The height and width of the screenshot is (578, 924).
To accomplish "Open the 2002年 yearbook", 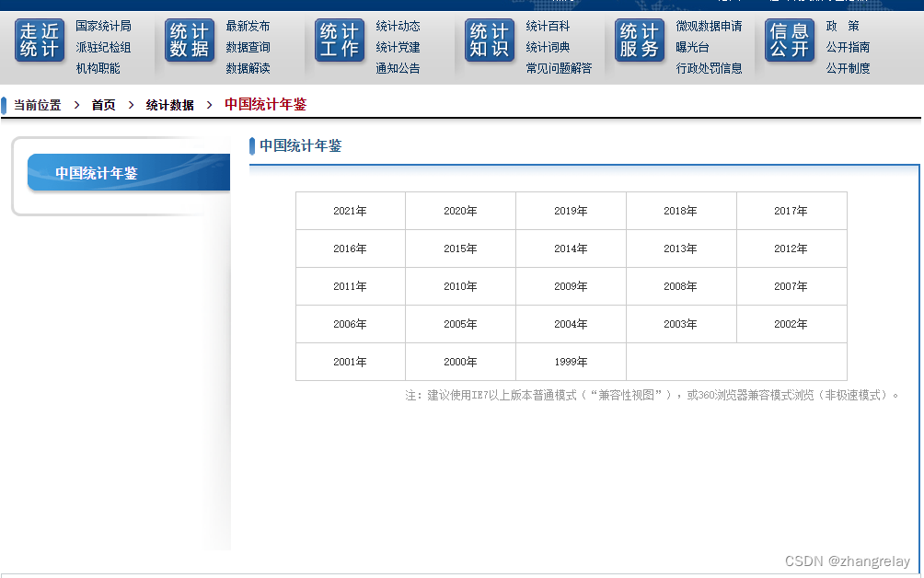I will 791,323.
